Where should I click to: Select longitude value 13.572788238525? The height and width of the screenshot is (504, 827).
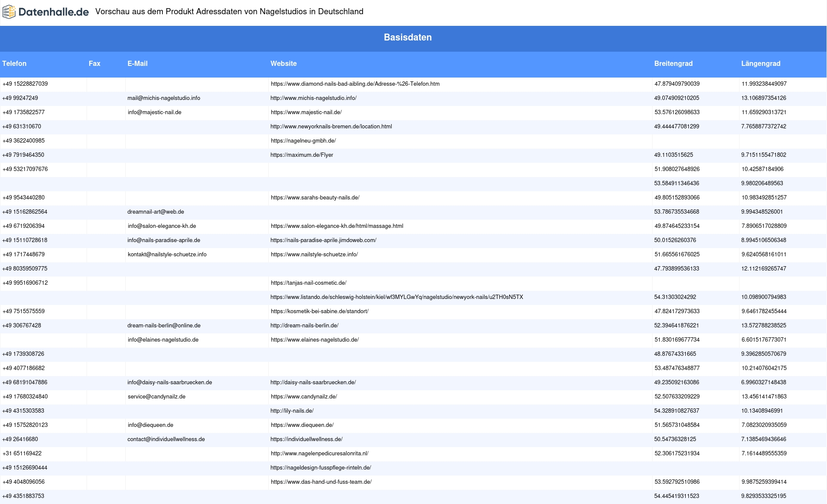764,326
